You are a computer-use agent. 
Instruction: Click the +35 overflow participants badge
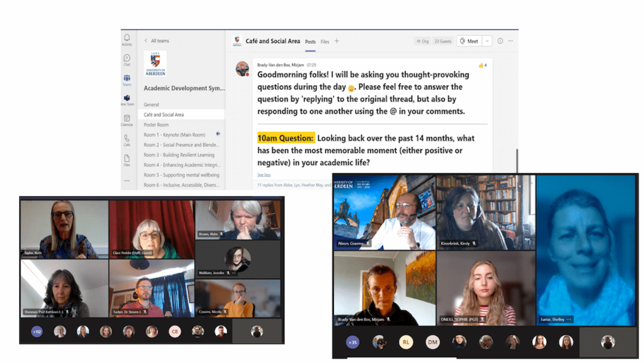[353, 342]
